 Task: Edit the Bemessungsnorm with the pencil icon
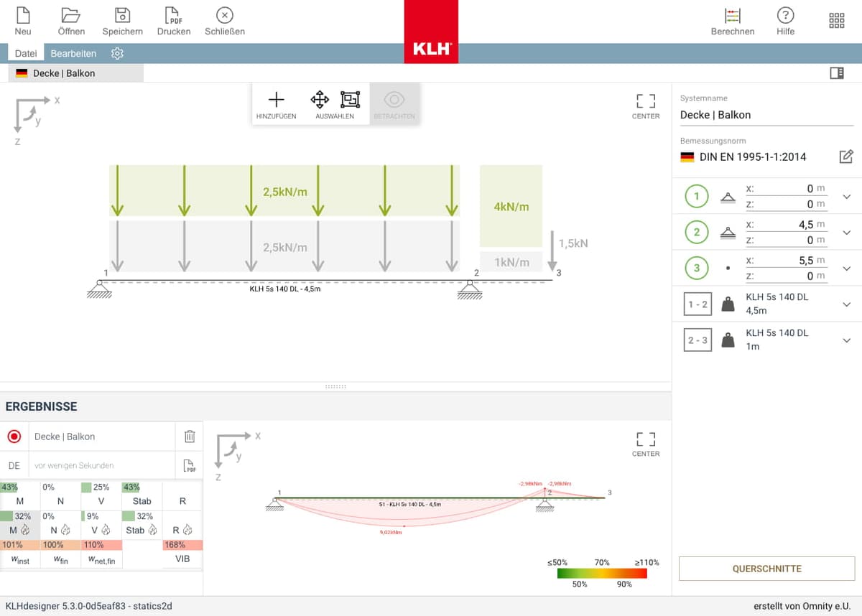[846, 157]
